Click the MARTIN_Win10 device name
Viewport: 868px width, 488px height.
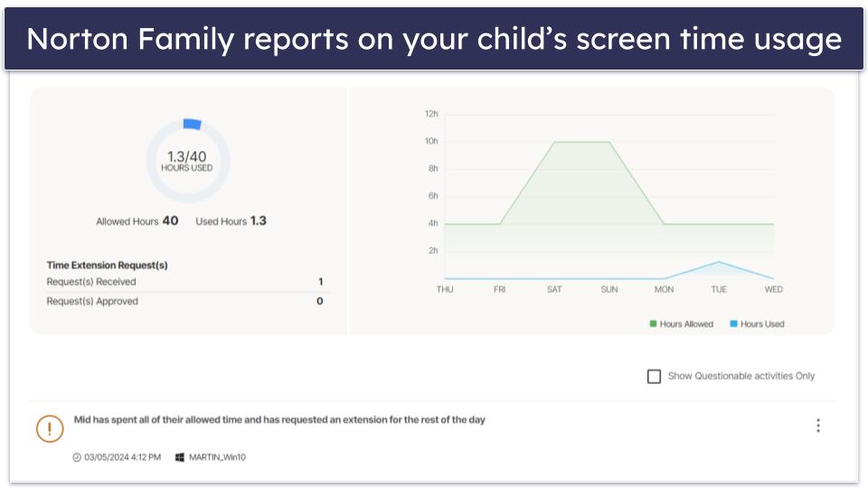coord(217,457)
